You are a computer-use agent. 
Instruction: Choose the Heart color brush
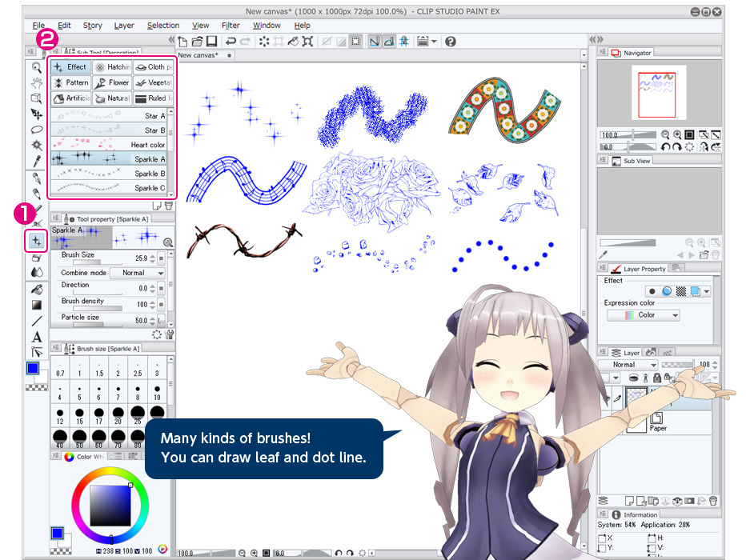click(109, 145)
